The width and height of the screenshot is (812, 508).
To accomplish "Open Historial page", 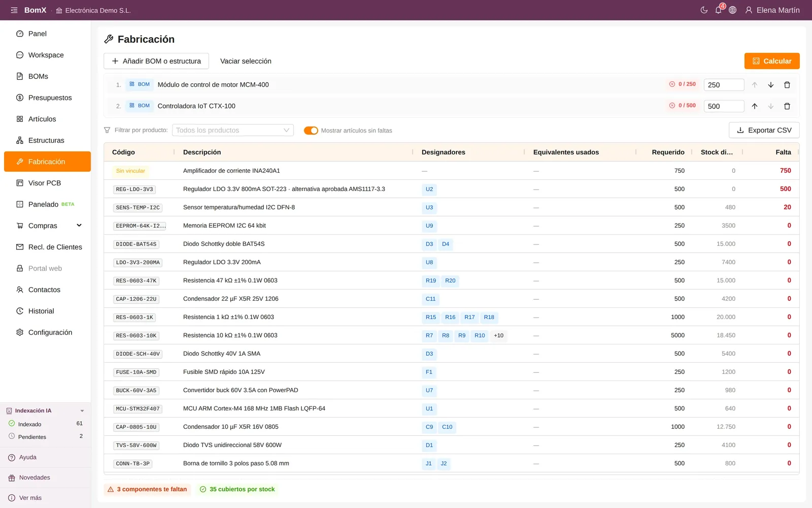I will click(47, 311).
